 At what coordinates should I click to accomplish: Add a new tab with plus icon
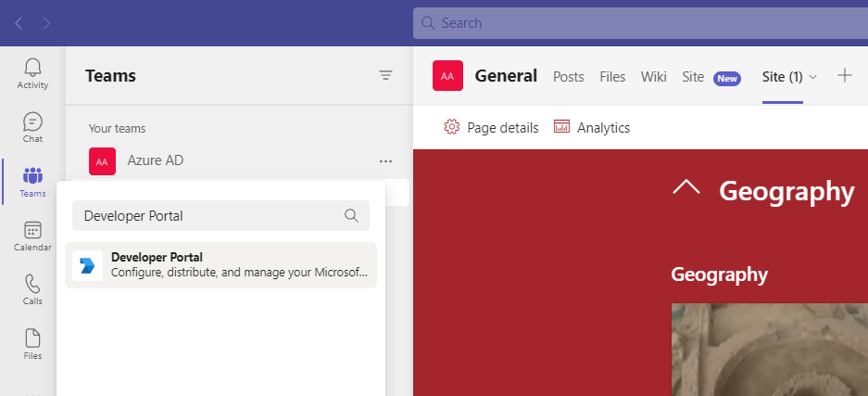click(x=844, y=76)
